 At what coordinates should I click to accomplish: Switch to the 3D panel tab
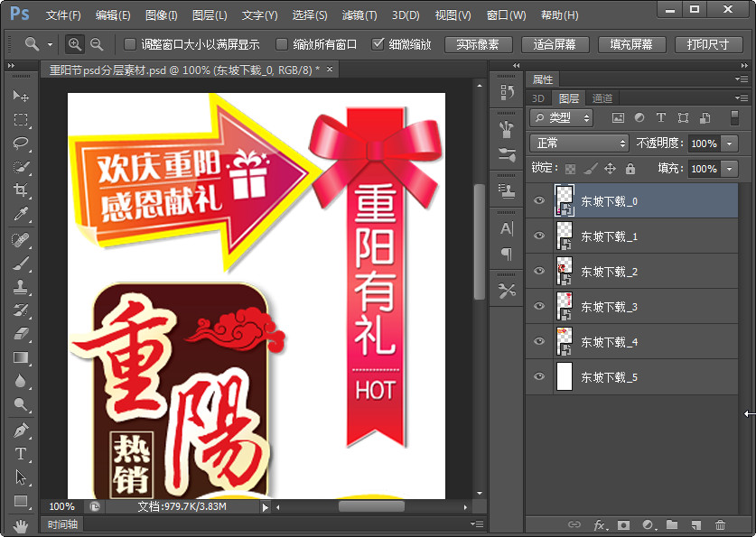(538, 98)
